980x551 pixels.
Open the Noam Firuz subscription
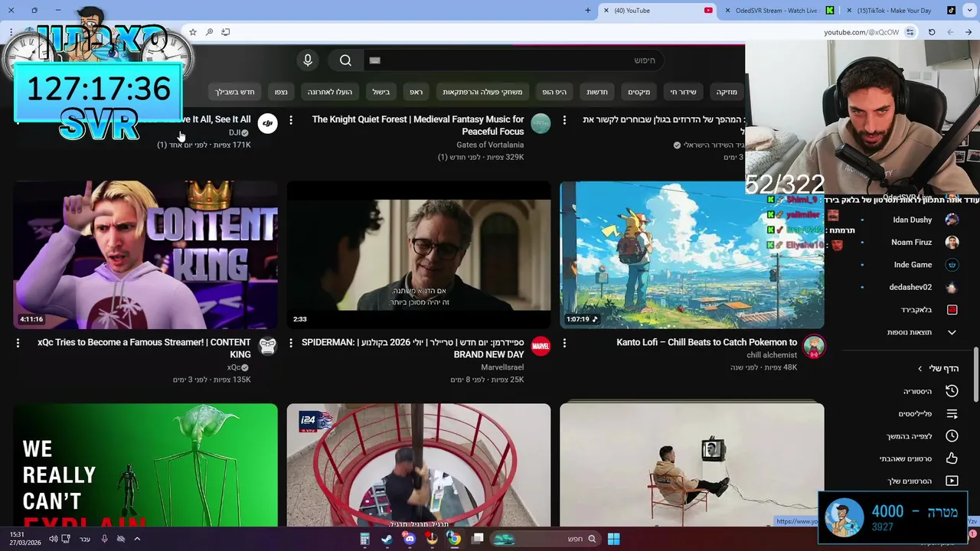point(911,242)
